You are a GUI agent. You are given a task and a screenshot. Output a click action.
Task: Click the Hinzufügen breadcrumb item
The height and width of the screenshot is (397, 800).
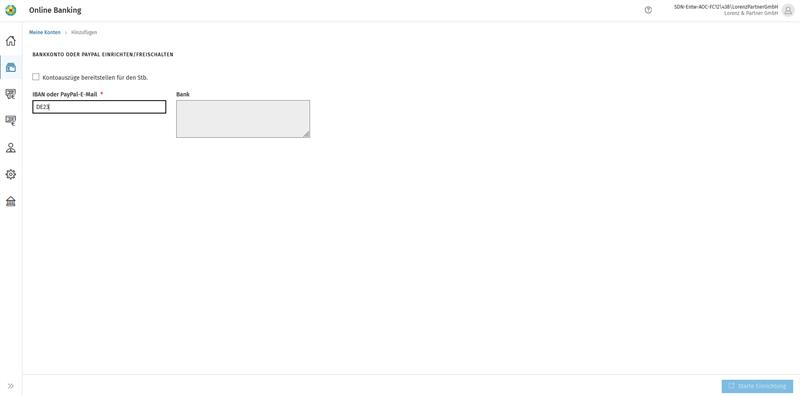click(x=84, y=32)
